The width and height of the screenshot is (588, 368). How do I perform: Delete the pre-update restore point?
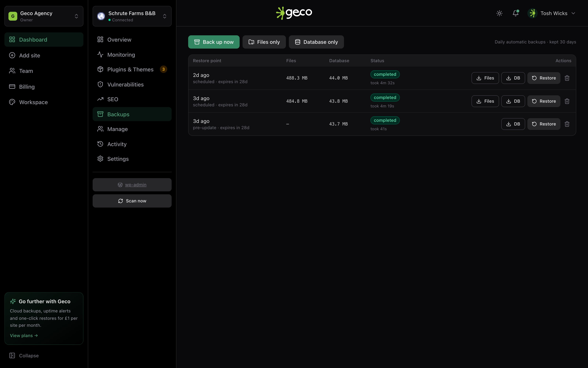(x=567, y=124)
